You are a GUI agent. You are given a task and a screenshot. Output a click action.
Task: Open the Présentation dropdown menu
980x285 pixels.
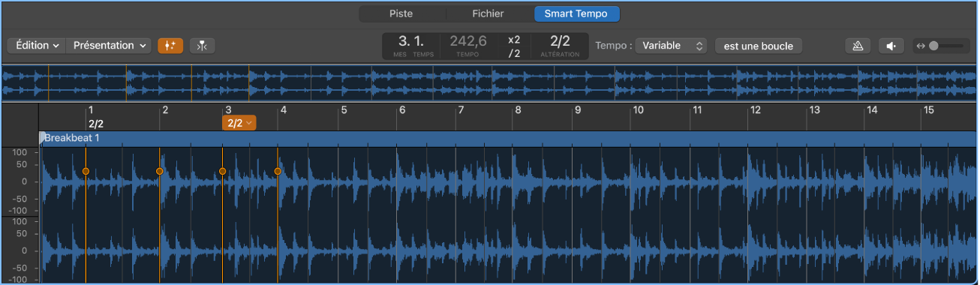(x=110, y=46)
